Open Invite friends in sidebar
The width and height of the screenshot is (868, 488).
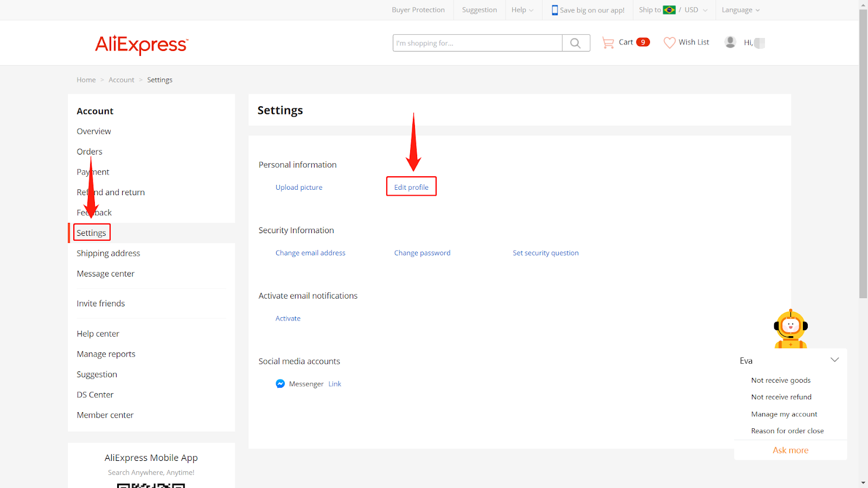[101, 304]
